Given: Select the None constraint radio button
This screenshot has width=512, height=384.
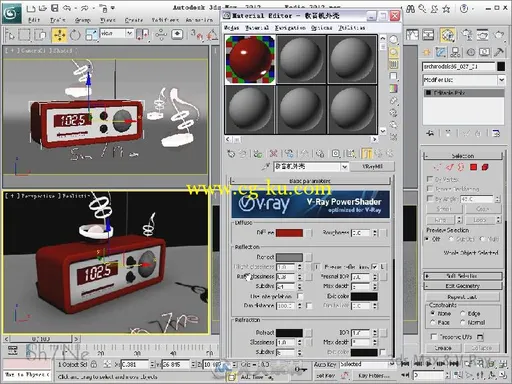Looking at the screenshot, I should (x=433, y=313).
